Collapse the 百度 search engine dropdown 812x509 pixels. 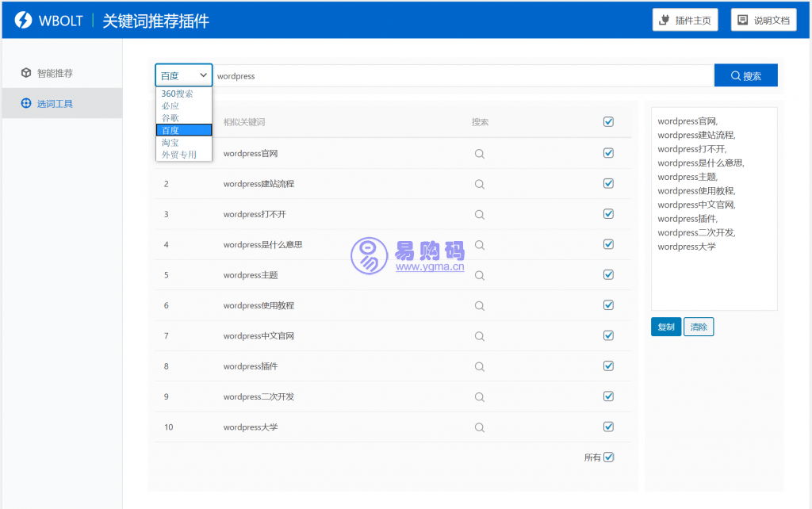tap(183, 75)
